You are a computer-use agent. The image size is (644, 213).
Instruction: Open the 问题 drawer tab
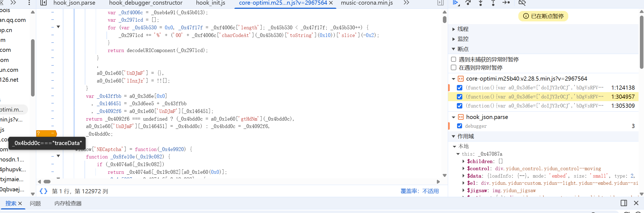(x=35, y=203)
